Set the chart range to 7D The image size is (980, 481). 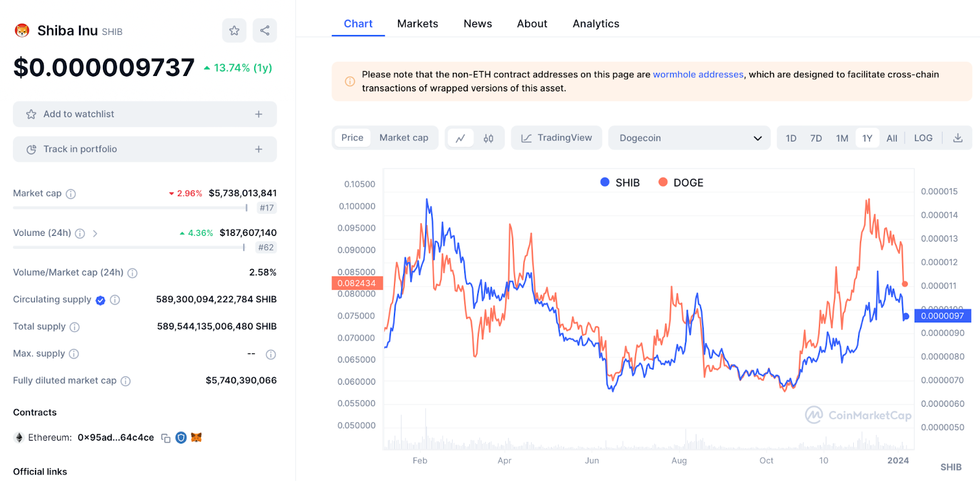click(816, 138)
